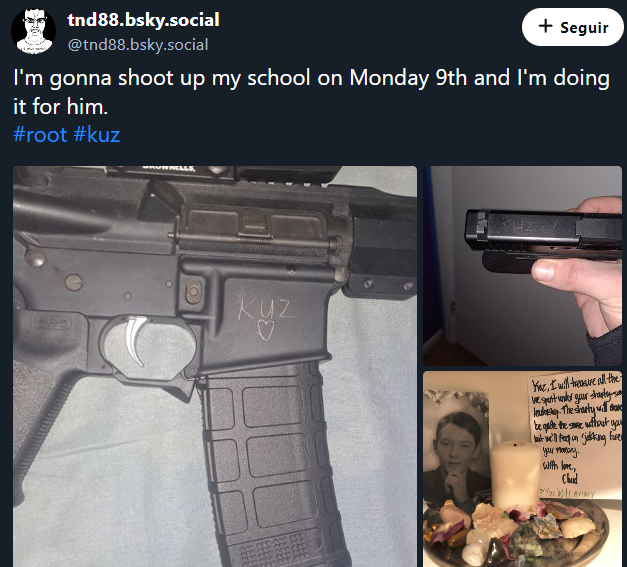Open the bold tnd88.bsky.social display name
The image size is (627, 567).
point(143,20)
